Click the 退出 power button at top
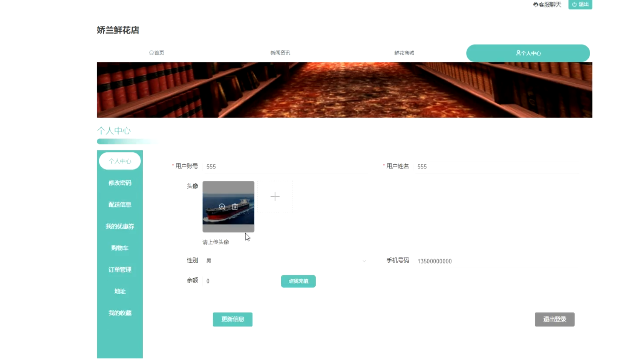The image size is (644, 361). pyautogui.click(x=580, y=5)
